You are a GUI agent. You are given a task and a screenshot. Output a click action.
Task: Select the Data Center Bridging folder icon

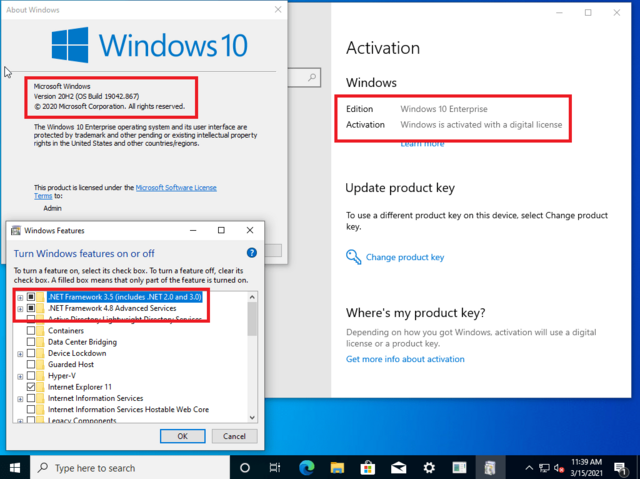pos(40,342)
